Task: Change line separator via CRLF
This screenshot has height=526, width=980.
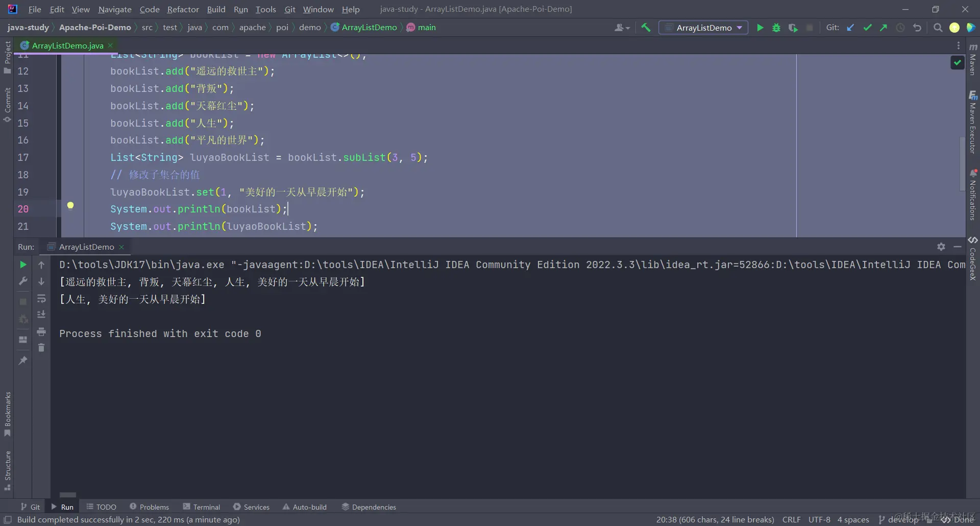Action: (791, 519)
